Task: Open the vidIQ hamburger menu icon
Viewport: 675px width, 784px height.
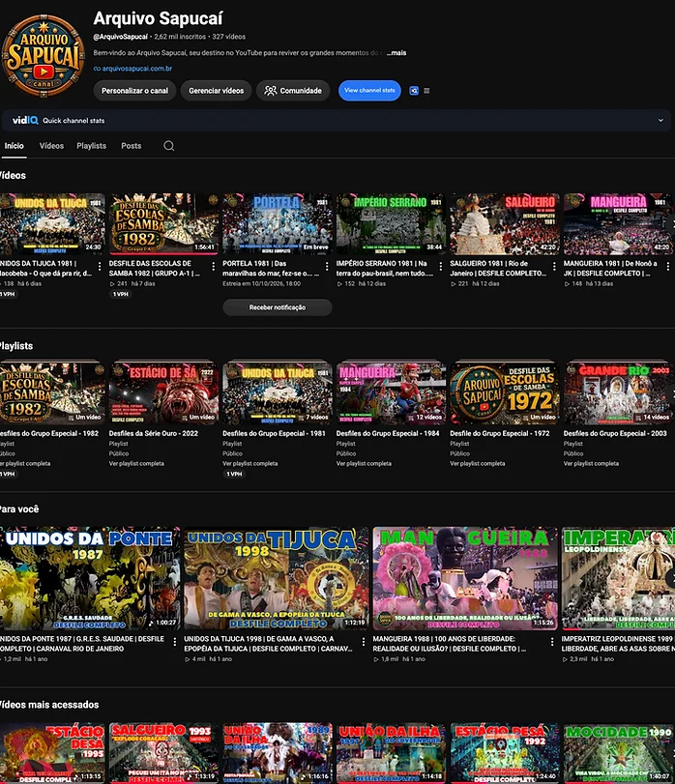Action: pyautogui.click(x=426, y=91)
